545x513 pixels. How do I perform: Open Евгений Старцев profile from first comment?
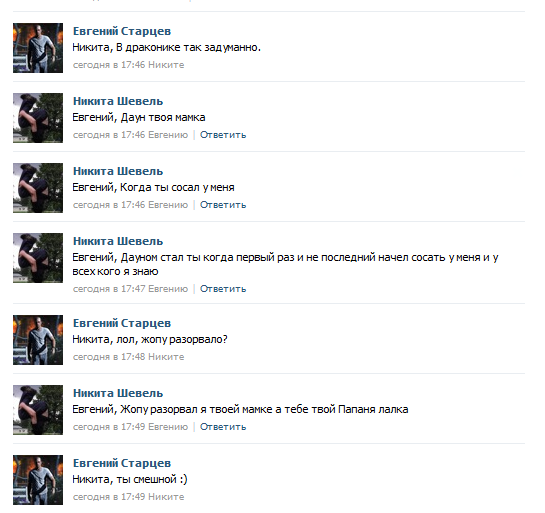point(122,31)
